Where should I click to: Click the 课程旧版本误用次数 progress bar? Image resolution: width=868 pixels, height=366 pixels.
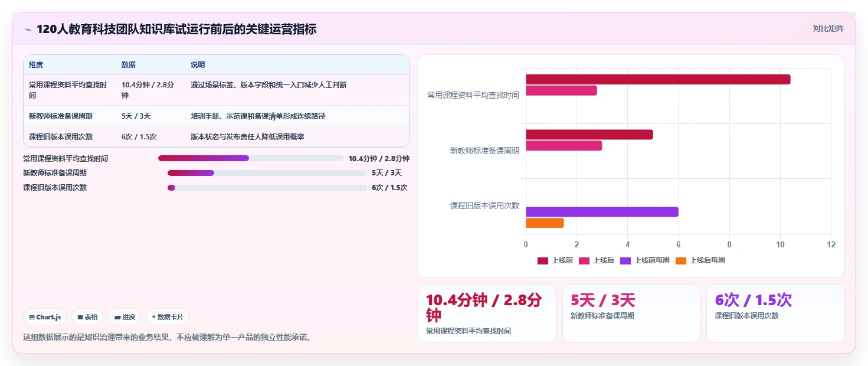pos(267,188)
